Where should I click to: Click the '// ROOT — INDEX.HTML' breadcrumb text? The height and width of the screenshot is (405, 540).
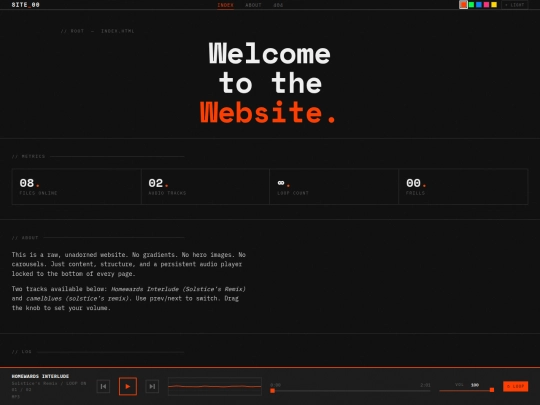point(97,31)
